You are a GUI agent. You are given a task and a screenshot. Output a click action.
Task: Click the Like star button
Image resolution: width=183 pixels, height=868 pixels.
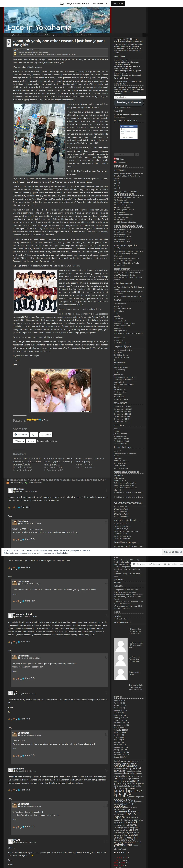[x=31, y=441]
